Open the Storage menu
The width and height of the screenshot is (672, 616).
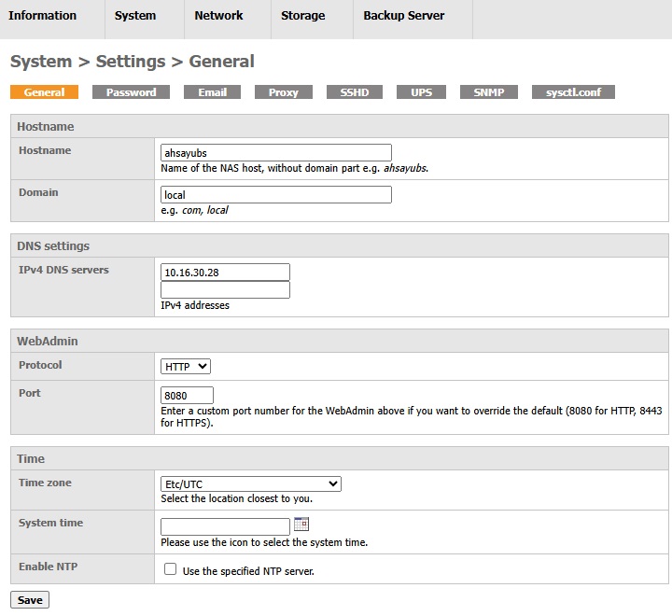303,16
